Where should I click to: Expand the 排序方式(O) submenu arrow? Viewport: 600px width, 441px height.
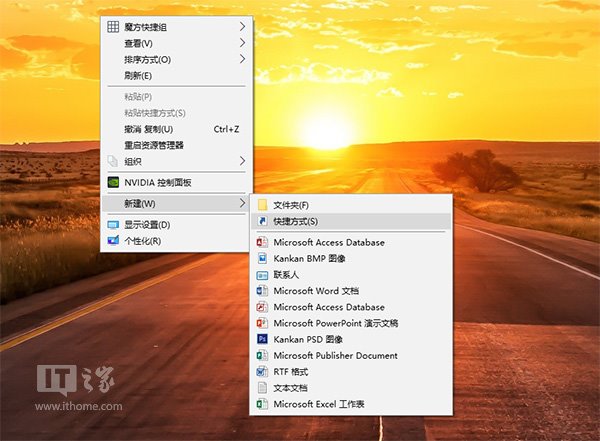pos(242,59)
